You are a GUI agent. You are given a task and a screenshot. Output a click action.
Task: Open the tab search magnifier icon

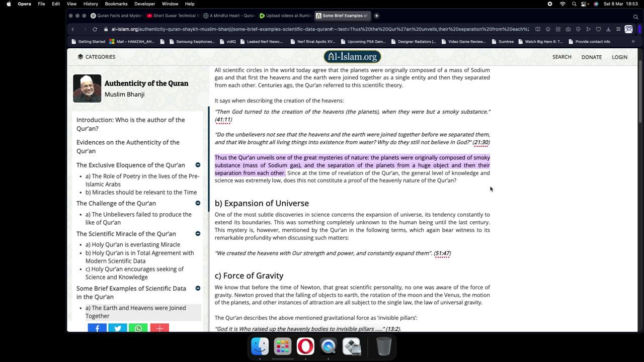(635, 17)
